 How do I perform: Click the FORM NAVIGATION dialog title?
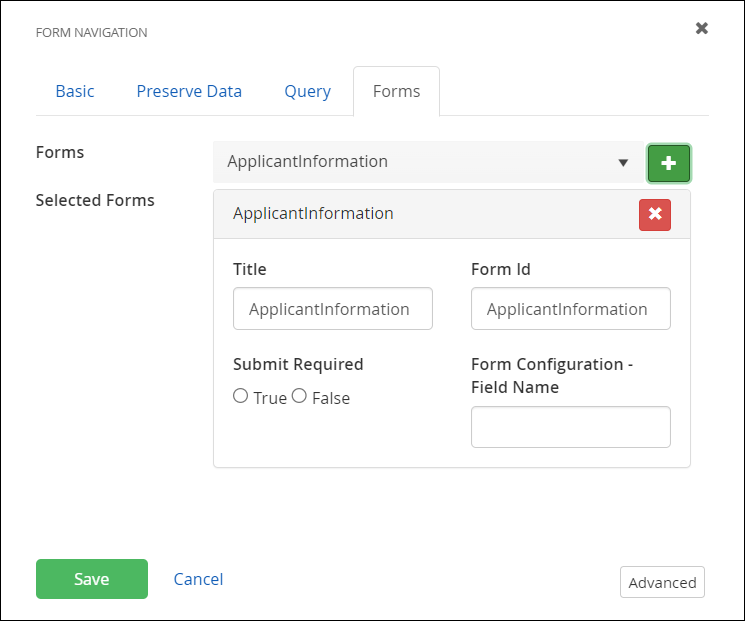pos(91,33)
